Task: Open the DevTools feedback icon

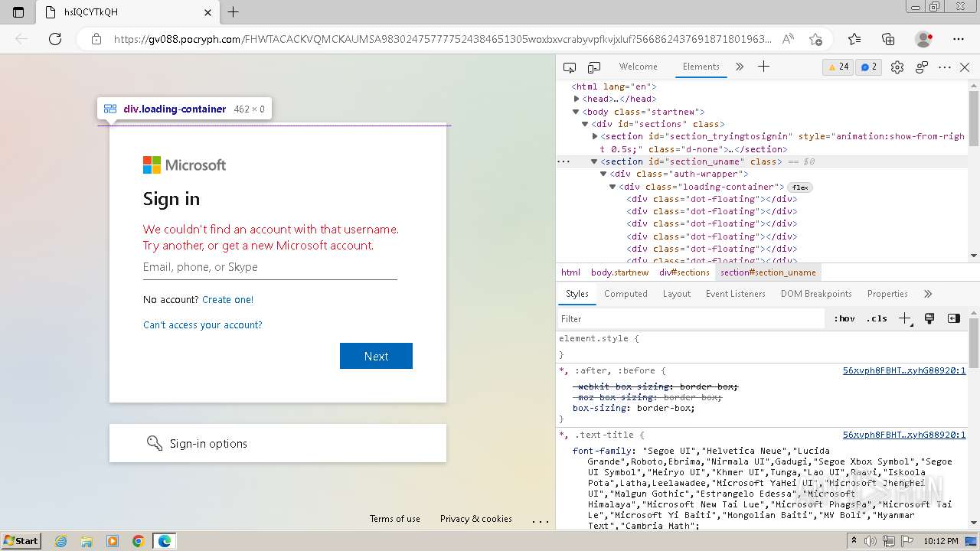Action: (x=922, y=67)
